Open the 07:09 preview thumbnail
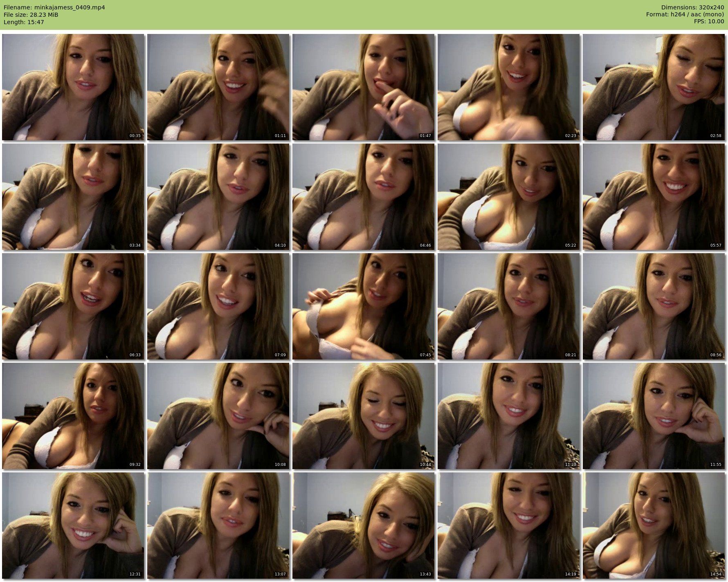The width and height of the screenshot is (728, 582). click(x=218, y=306)
